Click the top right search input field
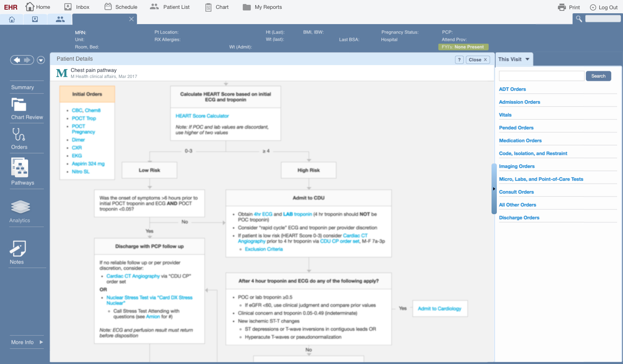 pyautogui.click(x=603, y=18)
